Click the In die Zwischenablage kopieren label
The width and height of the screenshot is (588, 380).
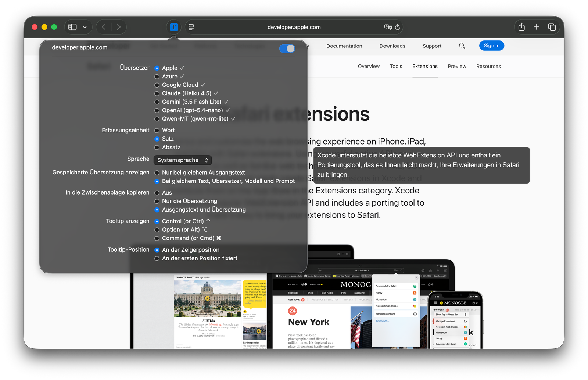point(108,192)
